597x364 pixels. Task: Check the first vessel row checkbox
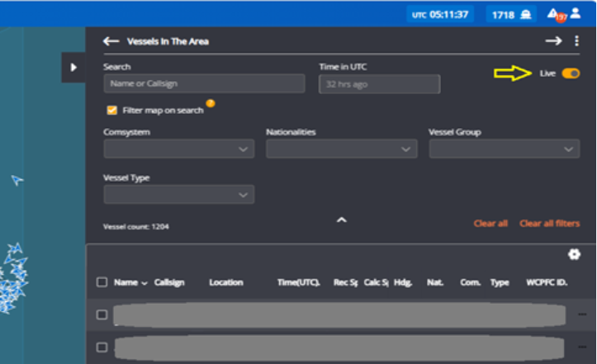click(102, 314)
